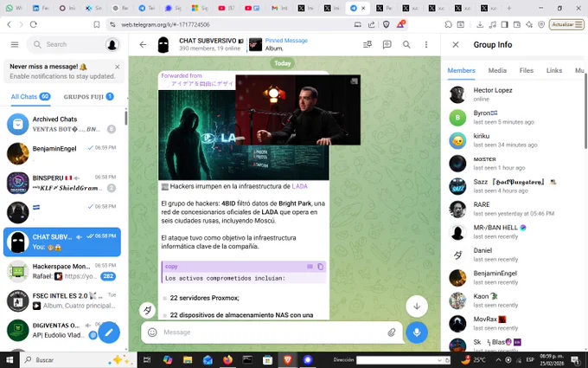Open the picture-in-picture video overlay
The height and width of the screenshot is (368, 588).
[298, 110]
